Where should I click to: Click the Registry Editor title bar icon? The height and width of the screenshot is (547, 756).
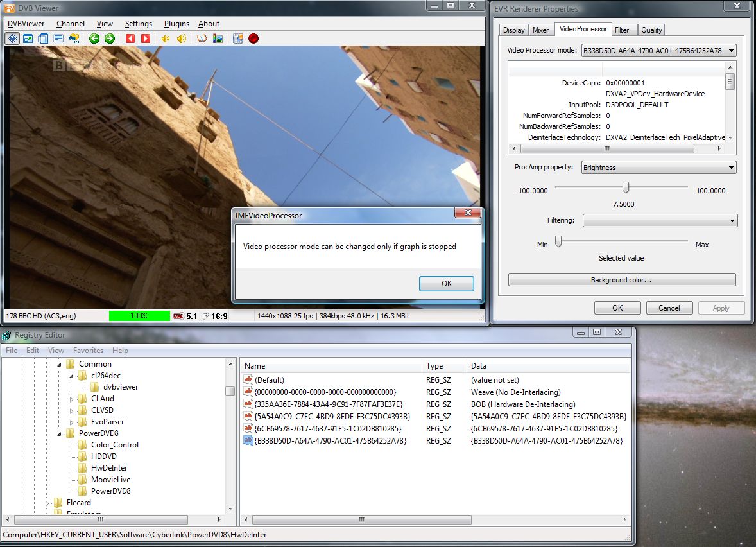[7, 334]
